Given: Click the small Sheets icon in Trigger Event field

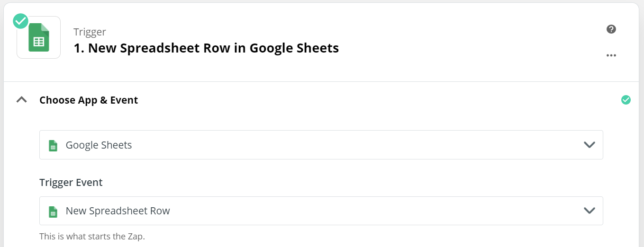Looking at the screenshot, I should pyautogui.click(x=53, y=212).
